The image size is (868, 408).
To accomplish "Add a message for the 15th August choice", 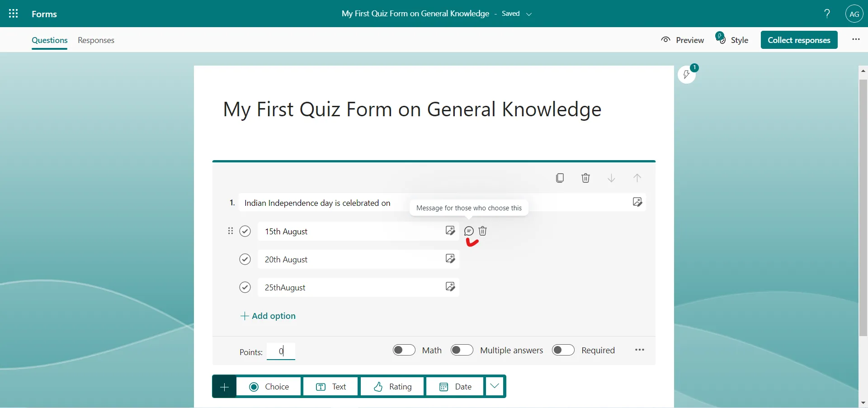I will pos(469,231).
